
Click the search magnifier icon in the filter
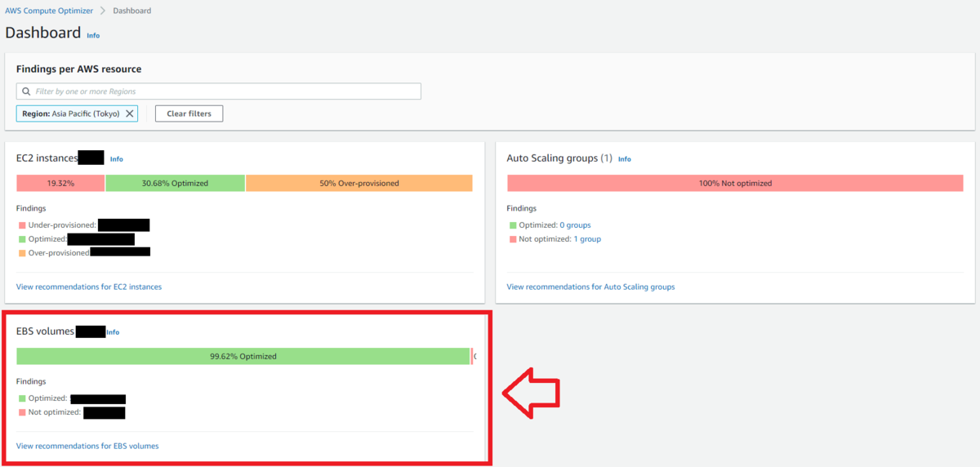click(x=27, y=91)
